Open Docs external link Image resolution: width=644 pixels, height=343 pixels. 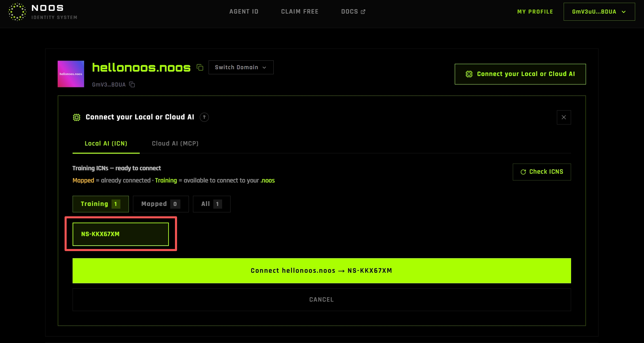[x=353, y=12]
